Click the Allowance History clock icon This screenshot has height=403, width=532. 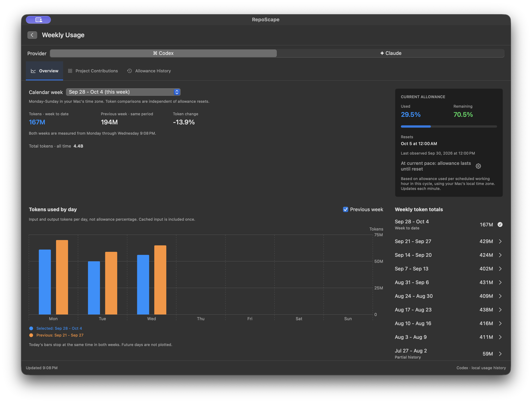coord(129,71)
